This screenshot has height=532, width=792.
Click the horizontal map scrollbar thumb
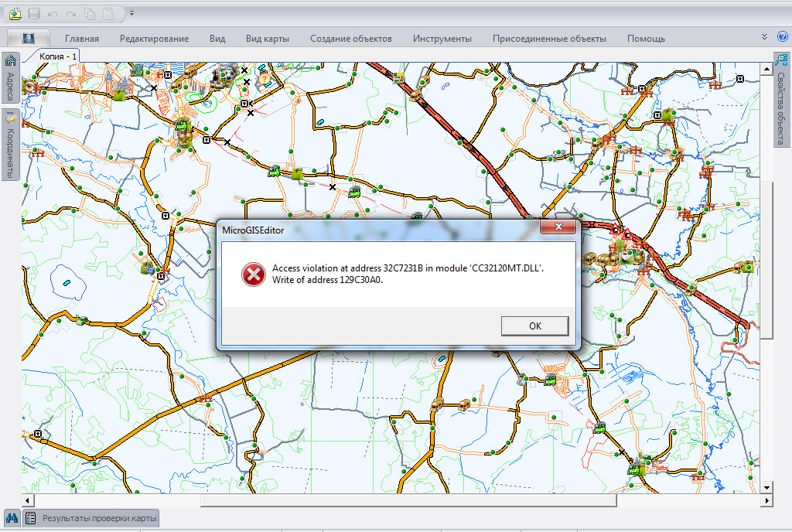tap(408, 500)
